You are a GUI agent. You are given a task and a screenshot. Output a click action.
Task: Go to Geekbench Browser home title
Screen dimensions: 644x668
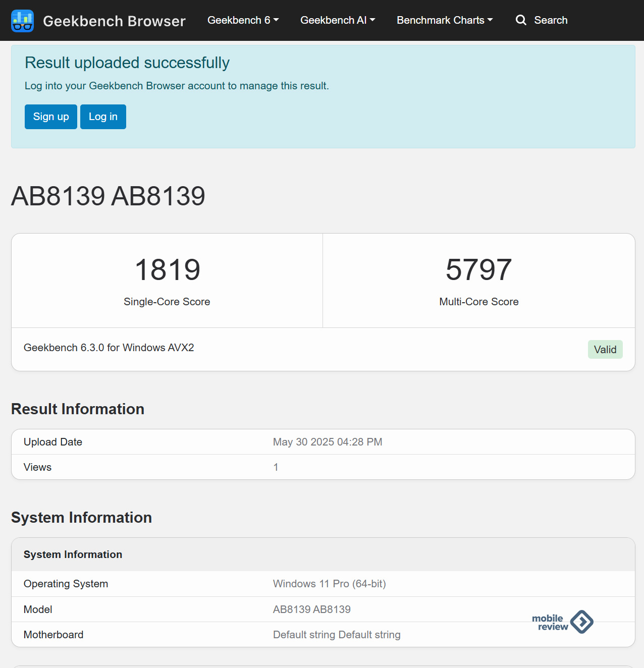[x=114, y=21]
